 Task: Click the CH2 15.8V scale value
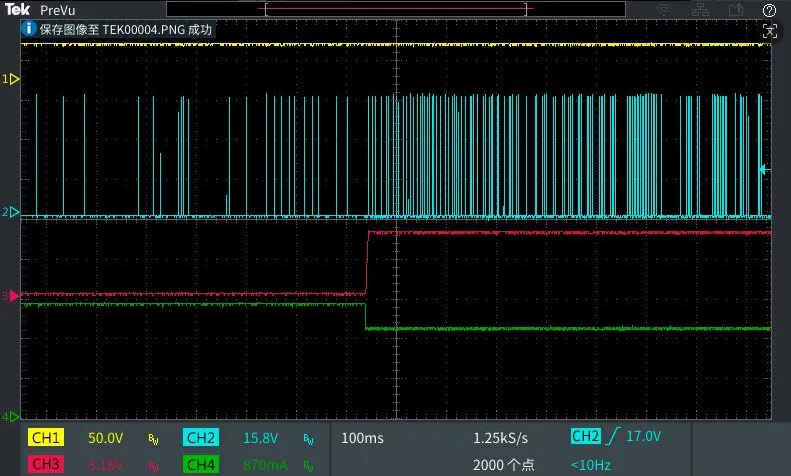[260, 438]
